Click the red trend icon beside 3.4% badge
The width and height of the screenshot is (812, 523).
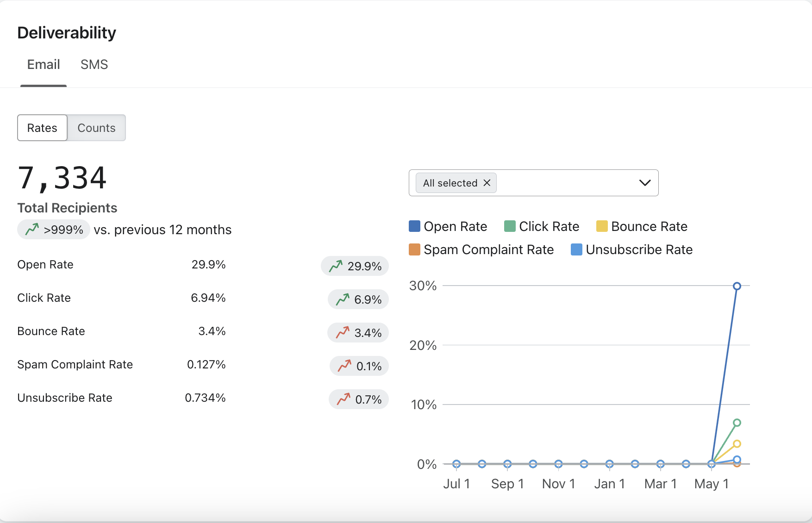(x=343, y=332)
